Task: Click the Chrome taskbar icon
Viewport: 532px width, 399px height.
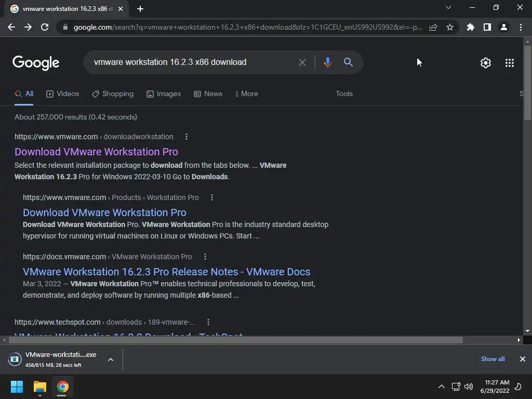Action: (63, 387)
